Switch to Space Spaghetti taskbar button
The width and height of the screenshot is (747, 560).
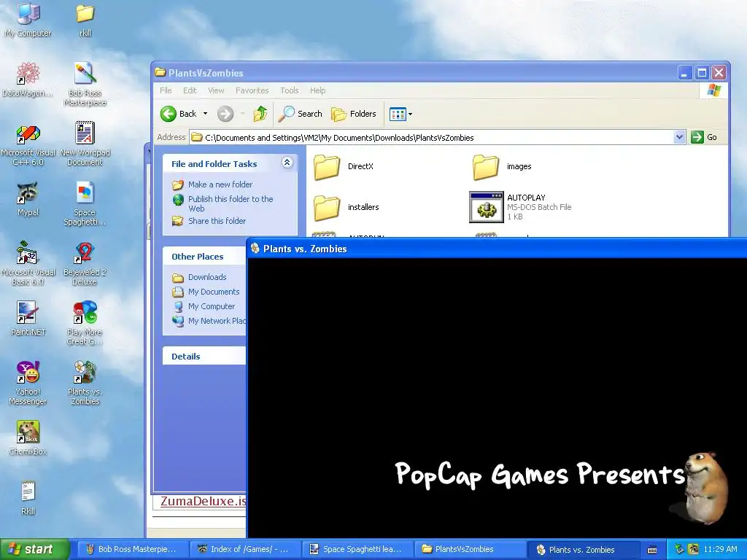[357, 550]
